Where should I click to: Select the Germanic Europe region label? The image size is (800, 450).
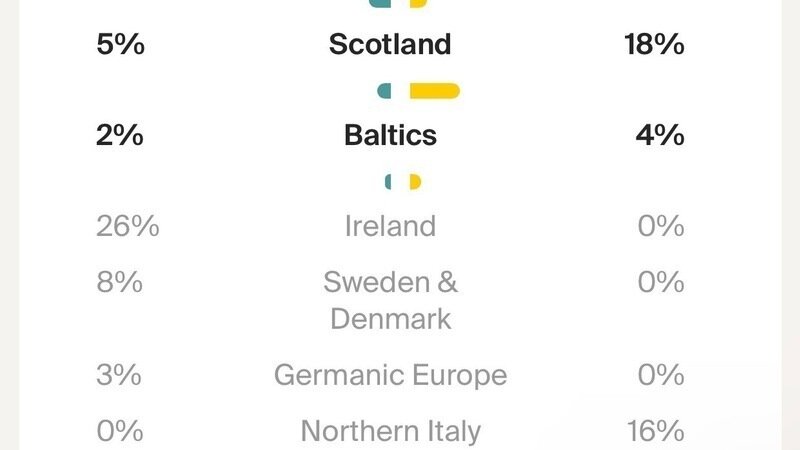tap(390, 376)
